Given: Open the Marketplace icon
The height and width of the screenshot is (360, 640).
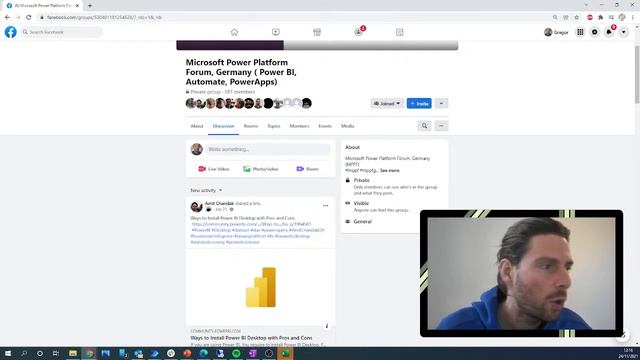Looking at the screenshot, I should click(317, 32).
